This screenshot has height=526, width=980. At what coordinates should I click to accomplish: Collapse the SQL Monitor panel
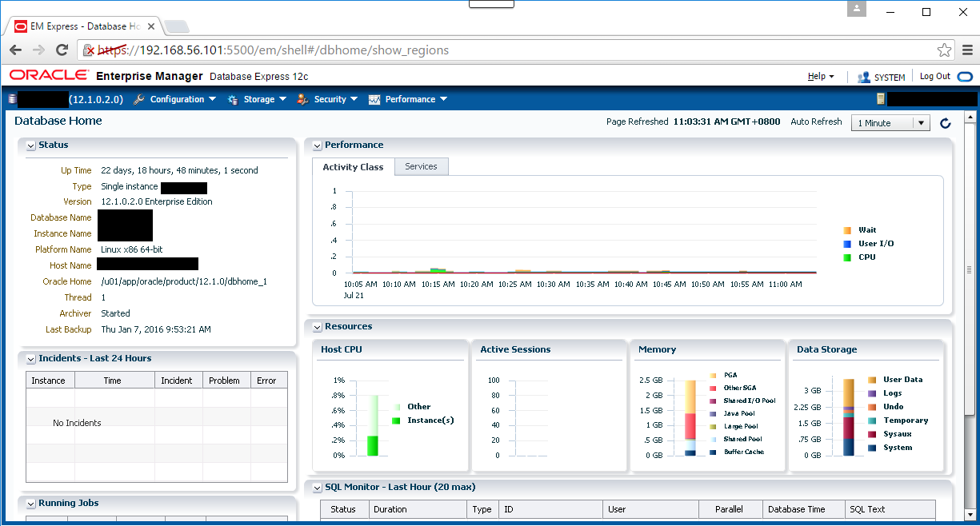(x=318, y=487)
